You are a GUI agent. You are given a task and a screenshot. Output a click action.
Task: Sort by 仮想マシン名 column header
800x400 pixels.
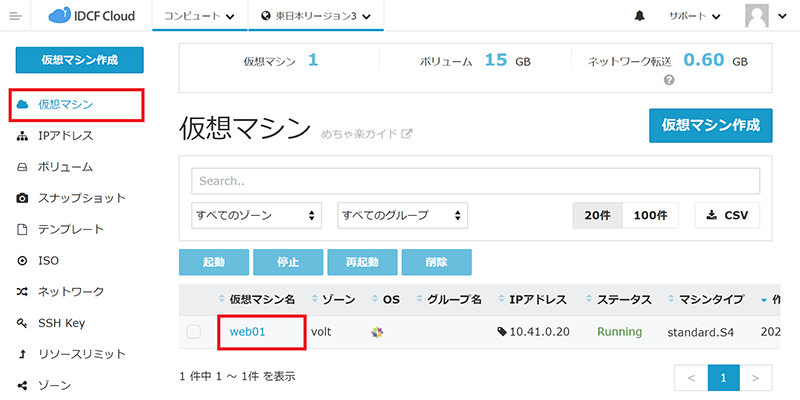pos(258,299)
